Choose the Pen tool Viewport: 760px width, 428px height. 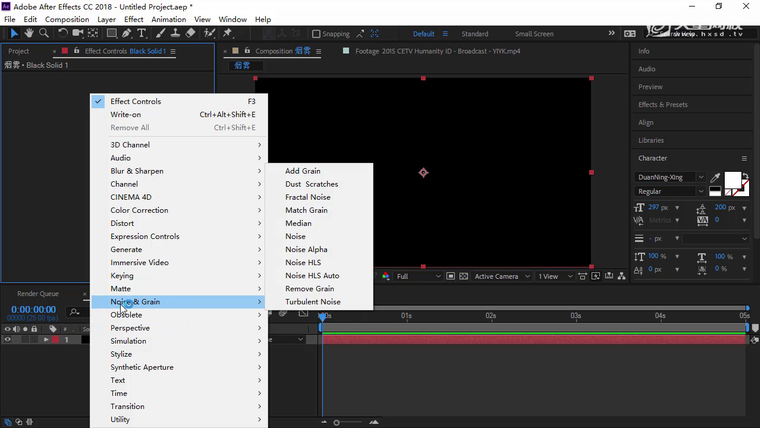point(127,33)
